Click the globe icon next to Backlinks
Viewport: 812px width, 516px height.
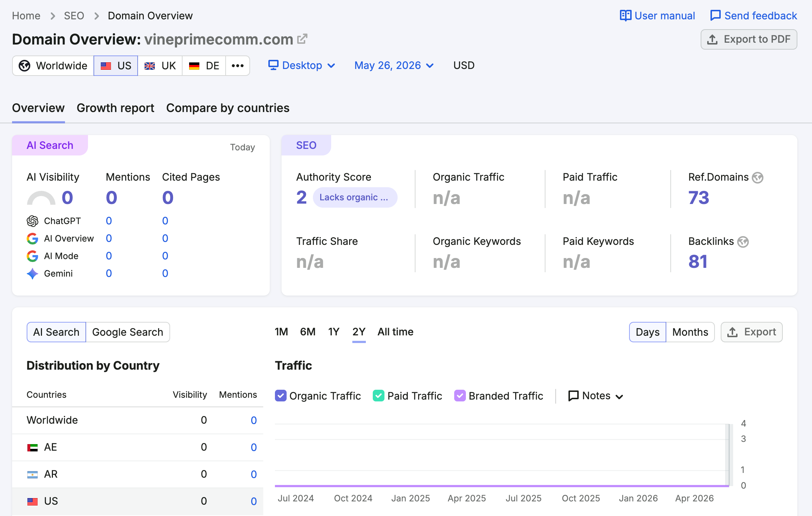point(743,242)
